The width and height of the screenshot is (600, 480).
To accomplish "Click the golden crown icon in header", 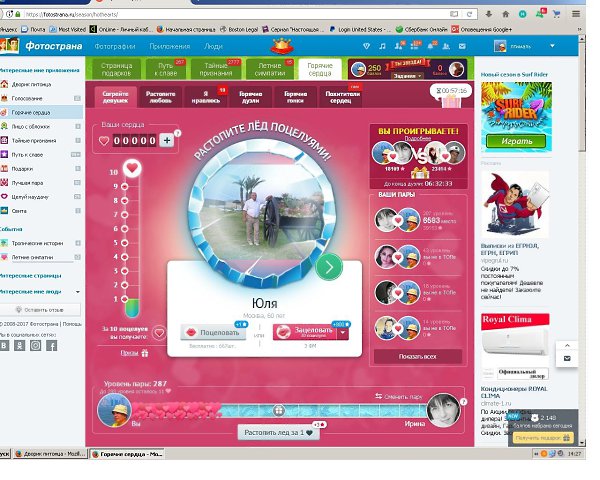I will [x=282, y=46].
